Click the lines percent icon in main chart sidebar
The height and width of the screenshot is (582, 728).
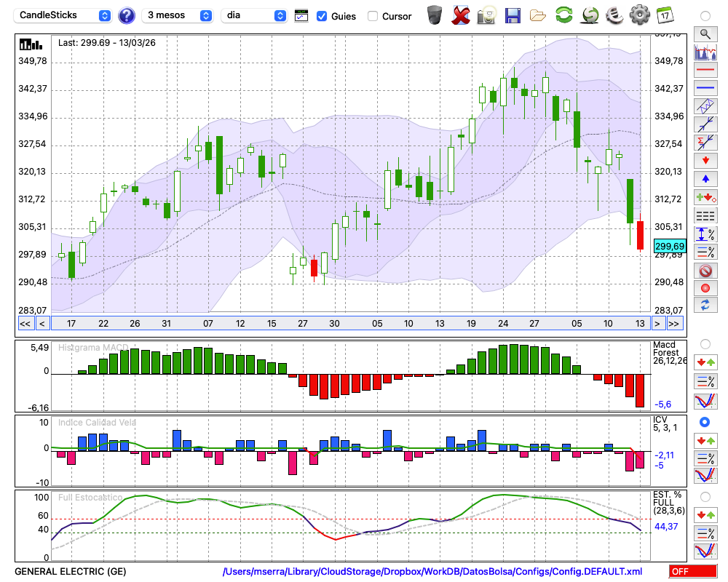click(705, 252)
